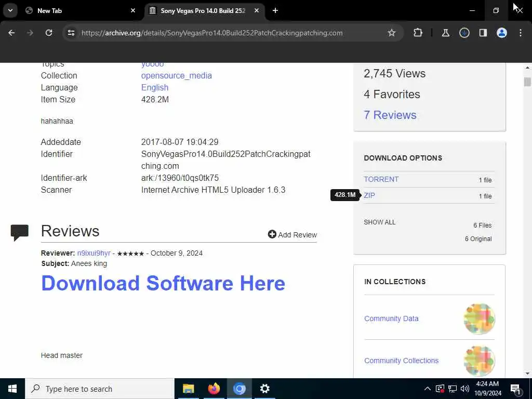Open the 7 Reviews link

tap(390, 115)
